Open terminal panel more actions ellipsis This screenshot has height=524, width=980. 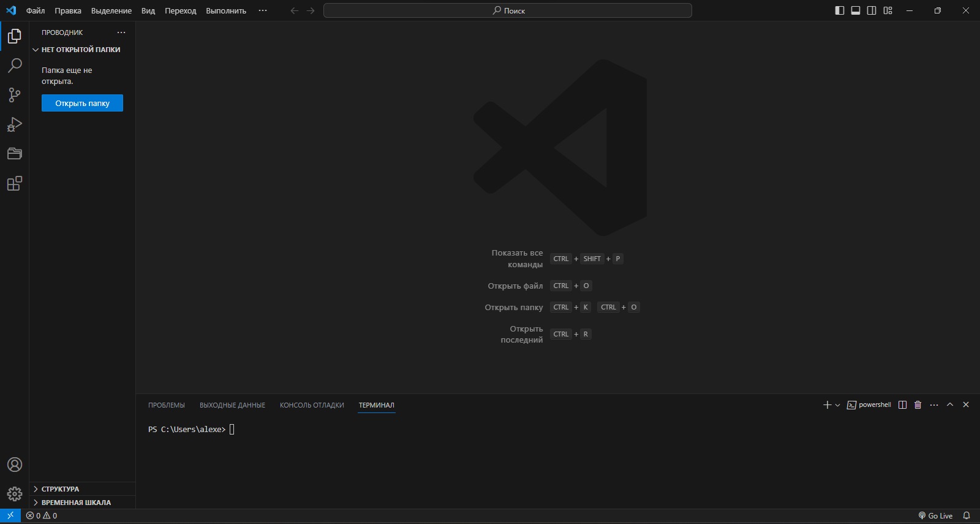tap(934, 405)
